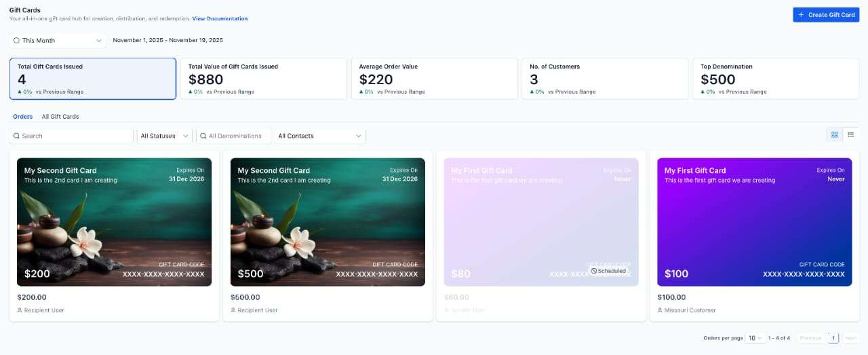Expand the All Statuses dropdown
This screenshot has height=355, width=868.
[165, 136]
